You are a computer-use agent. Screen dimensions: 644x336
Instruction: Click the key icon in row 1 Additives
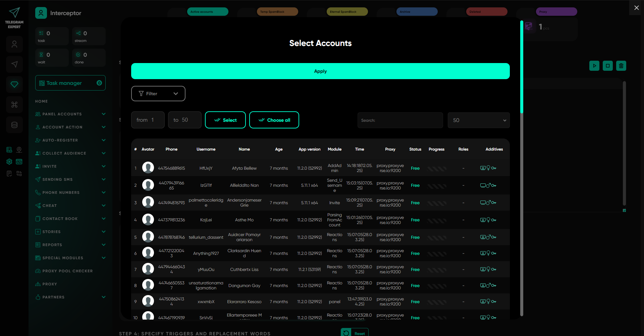click(494, 168)
